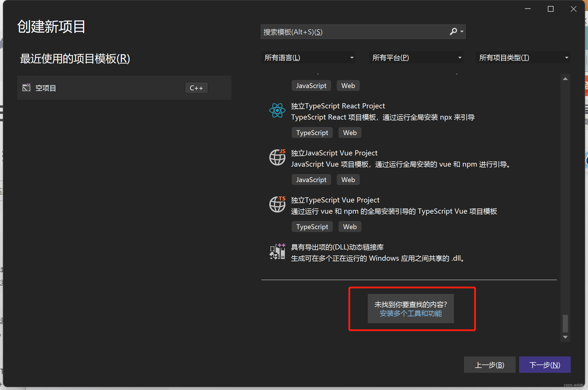Click the empty project icon in recent templates
This screenshot has width=588, height=390.
tap(26, 87)
